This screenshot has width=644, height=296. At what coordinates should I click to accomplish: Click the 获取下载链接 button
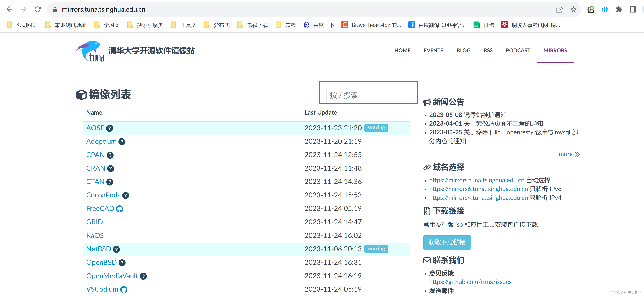tap(447, 242)
